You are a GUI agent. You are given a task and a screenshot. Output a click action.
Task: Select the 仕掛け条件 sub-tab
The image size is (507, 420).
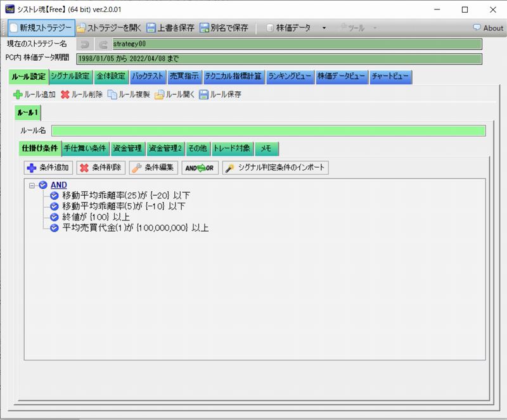pyautogui.click(x=40, y=148)
